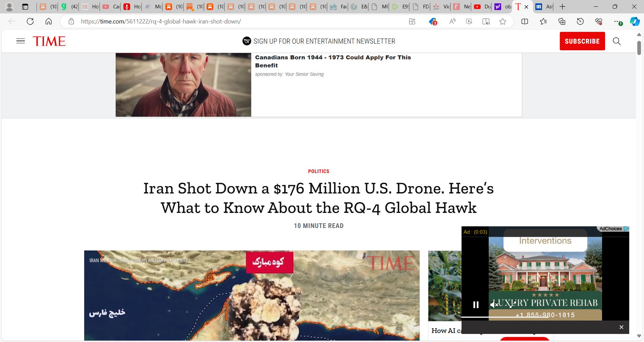Play the Iran drone map video
Screen dimensions: 644x342
pyautogui.click(x=252, y=295)
